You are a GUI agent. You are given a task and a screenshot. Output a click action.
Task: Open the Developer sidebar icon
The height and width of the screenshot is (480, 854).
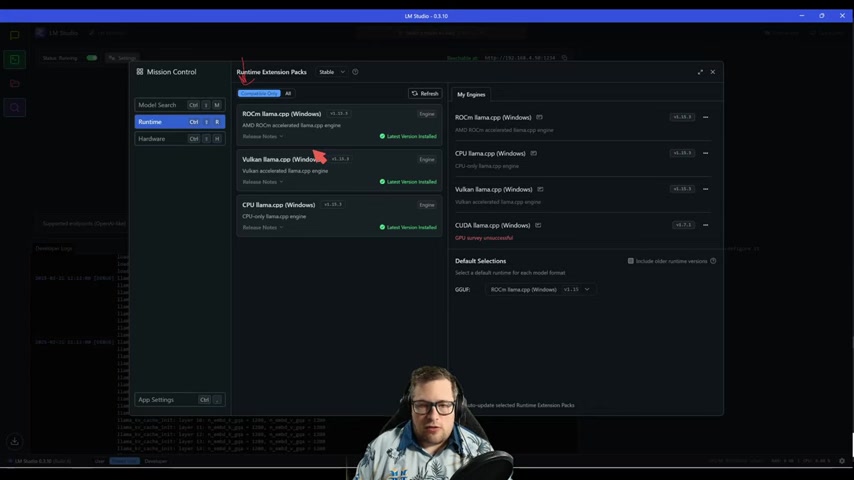tap(15, 59)
